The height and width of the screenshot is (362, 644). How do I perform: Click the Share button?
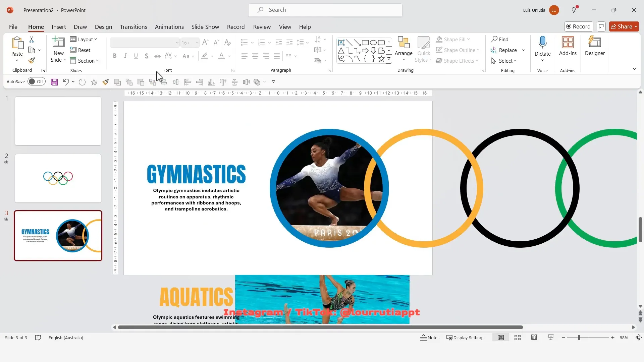click(x=624, y=26)
